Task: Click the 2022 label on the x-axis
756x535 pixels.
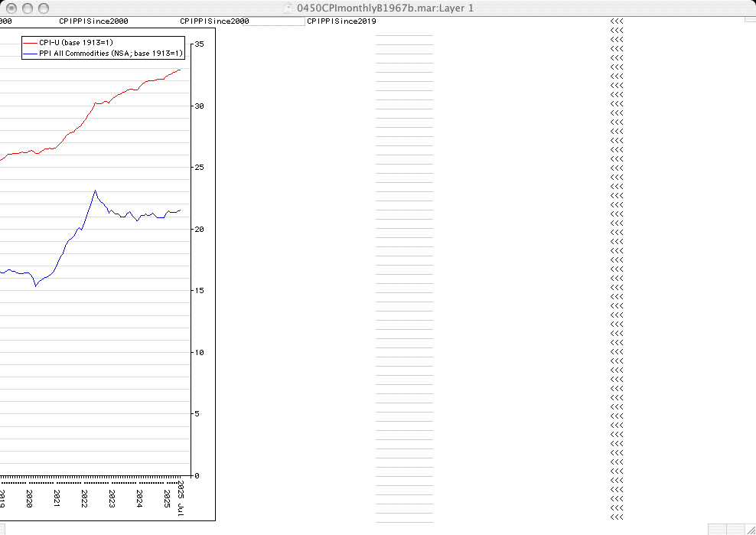Action: (x=84, y=499)
